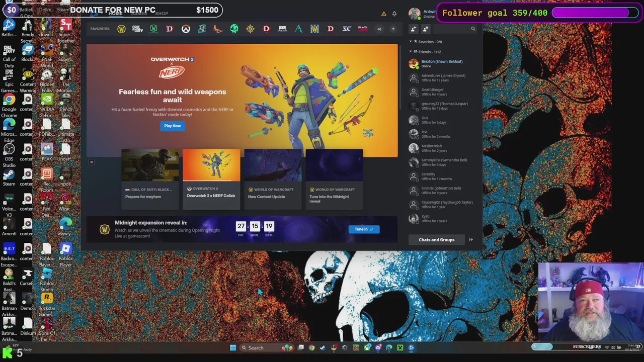644x362 pixels.
Task: Select friend Sinstris (johnathon bell)
Action: (442, 191)
